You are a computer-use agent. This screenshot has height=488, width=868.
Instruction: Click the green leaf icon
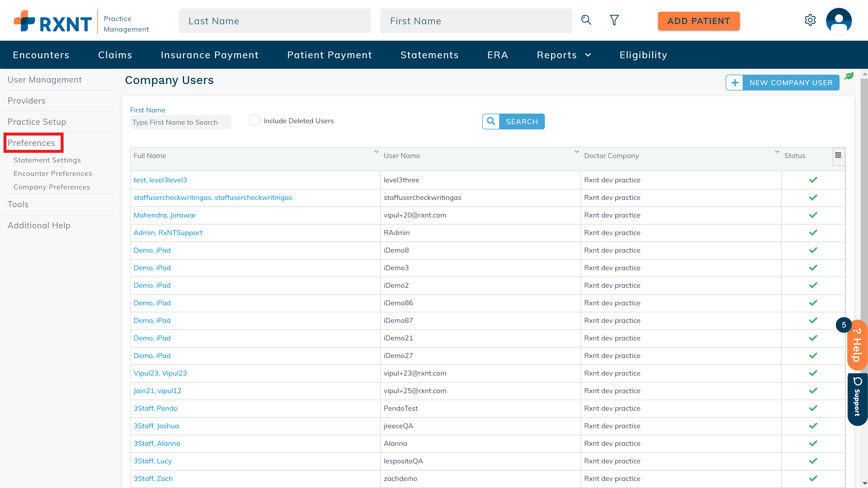pyautogui.click(x=849, y=76)
